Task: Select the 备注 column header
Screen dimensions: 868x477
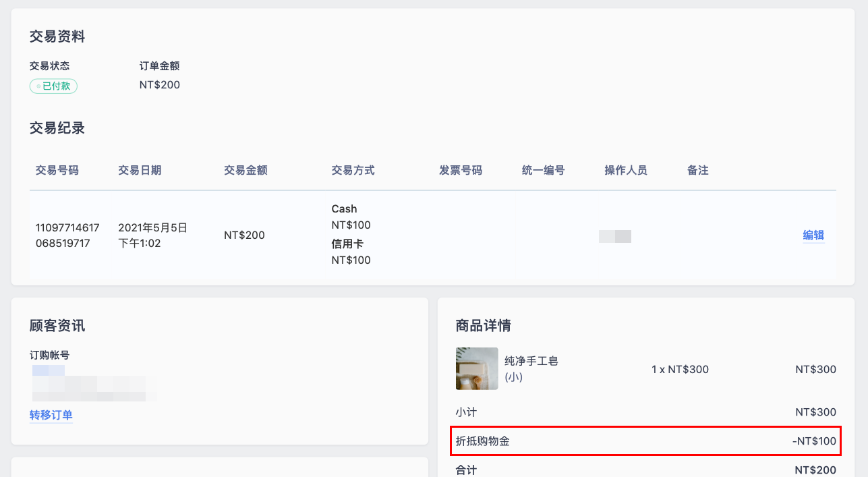Action: (698, 170)
